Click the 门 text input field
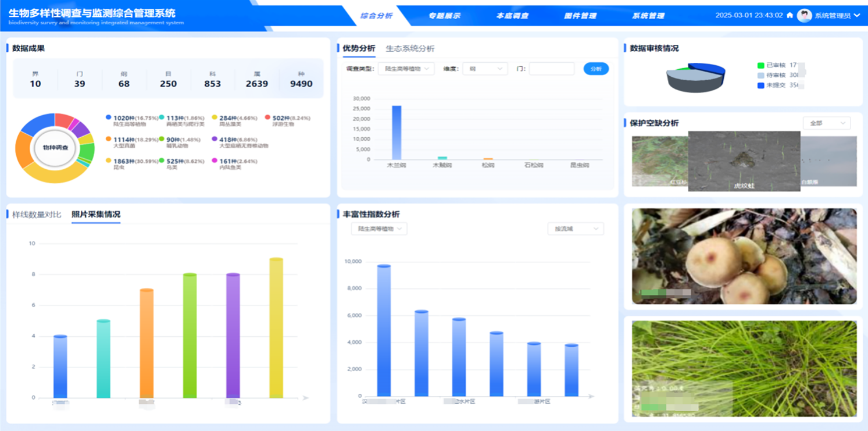Image resolution: width=868 pixels, height=431 pixels. pyautogui.click(x=551, y=69)
